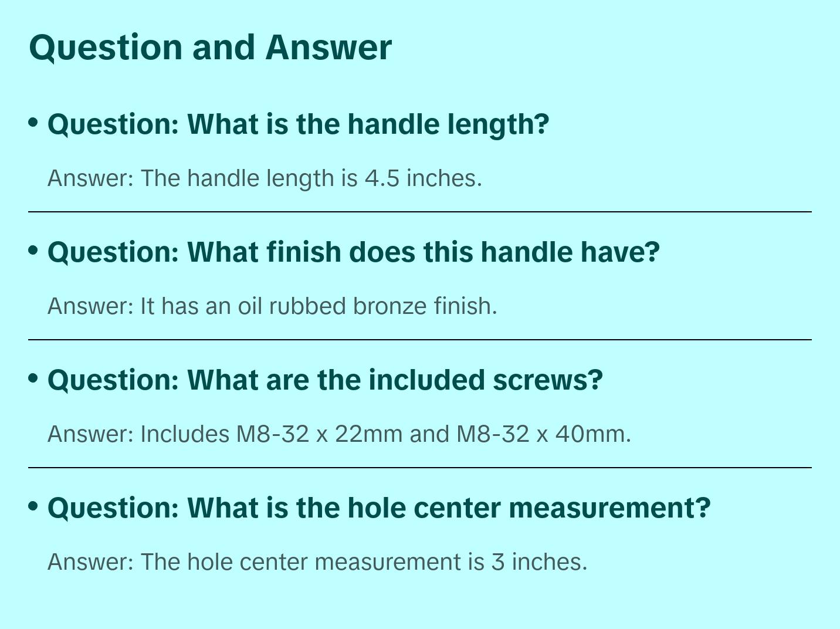This screenshot has width=840, height=629.
Task: Click the answer listing included screws
Action: (339, 434)
